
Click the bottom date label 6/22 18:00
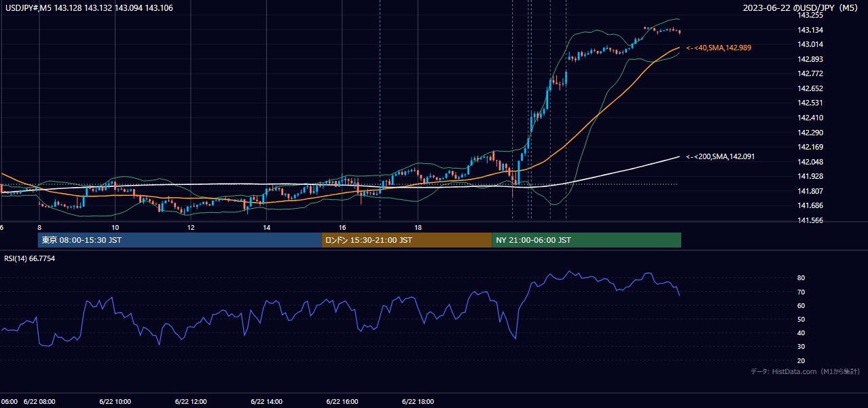(x=418, y=401)
